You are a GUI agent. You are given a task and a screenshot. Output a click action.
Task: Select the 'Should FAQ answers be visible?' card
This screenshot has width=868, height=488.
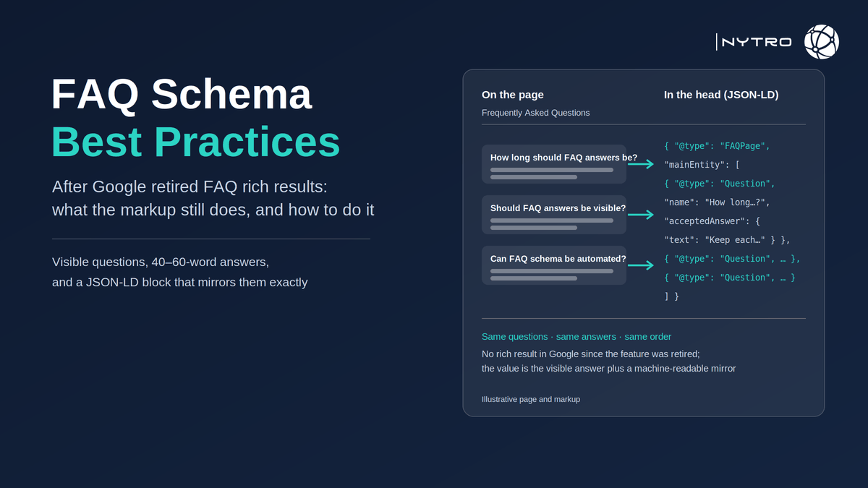tap(554, 215)
